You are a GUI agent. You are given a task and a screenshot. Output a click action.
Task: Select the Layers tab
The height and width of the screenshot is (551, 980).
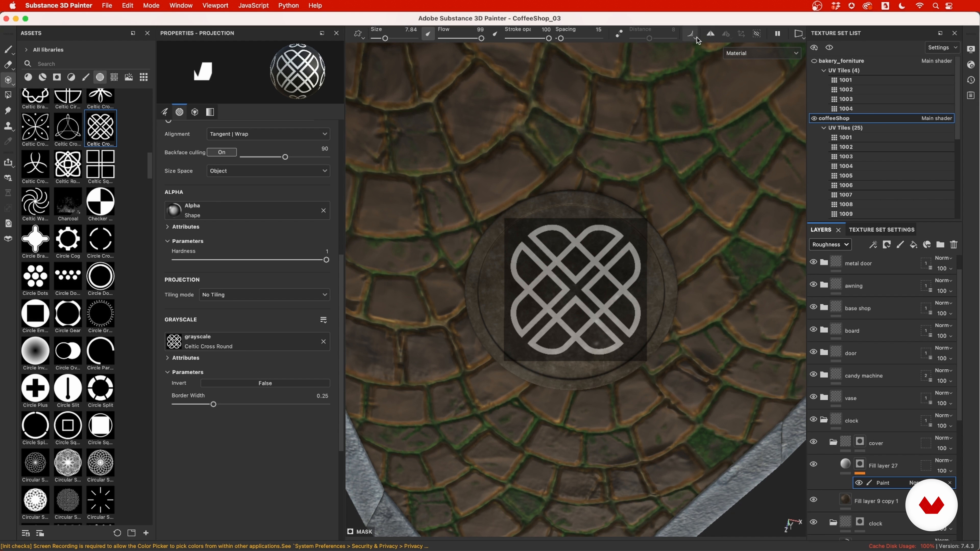820,230
